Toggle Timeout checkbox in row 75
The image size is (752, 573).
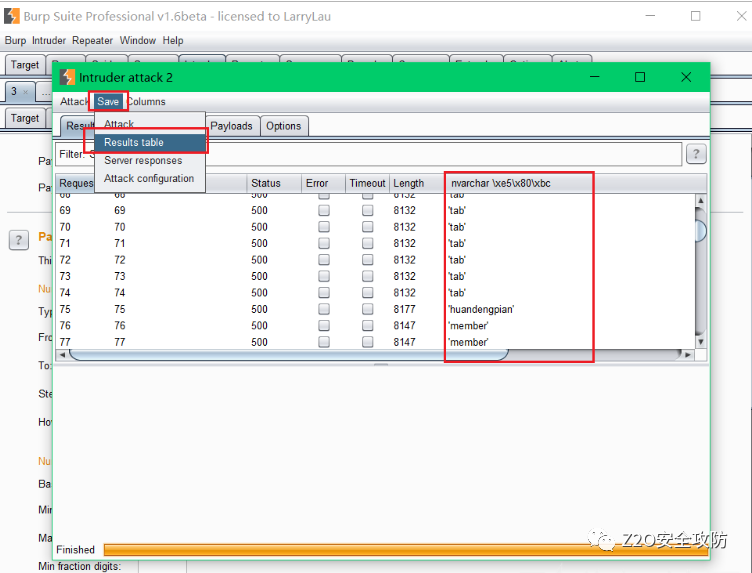click(367, 309)
